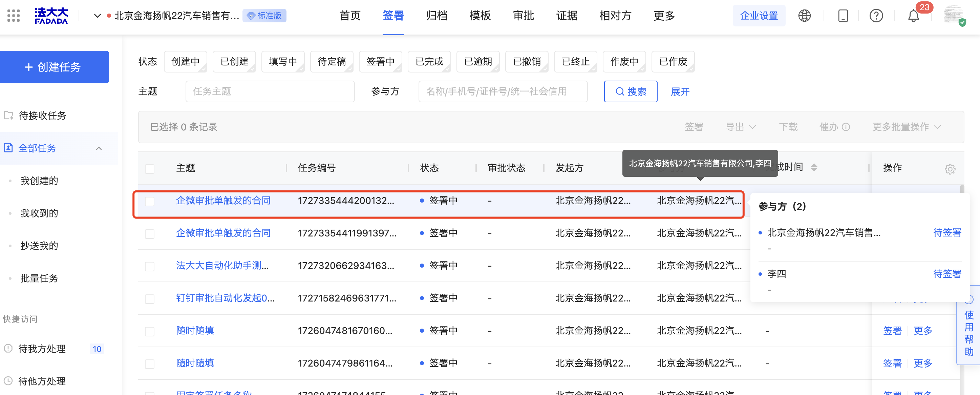Open the 导出 dropdown

pos(740,127)
